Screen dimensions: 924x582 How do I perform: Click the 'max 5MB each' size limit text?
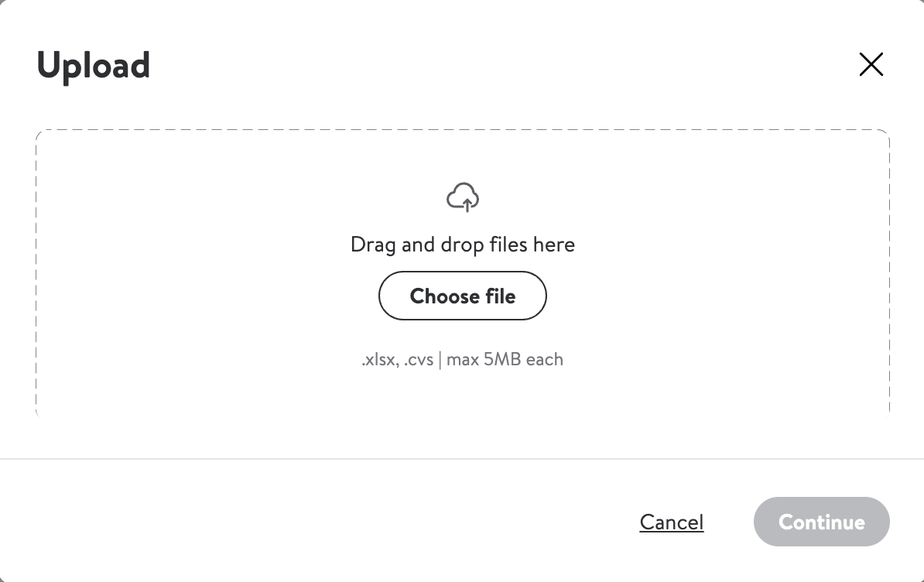(x=505, y=359)
